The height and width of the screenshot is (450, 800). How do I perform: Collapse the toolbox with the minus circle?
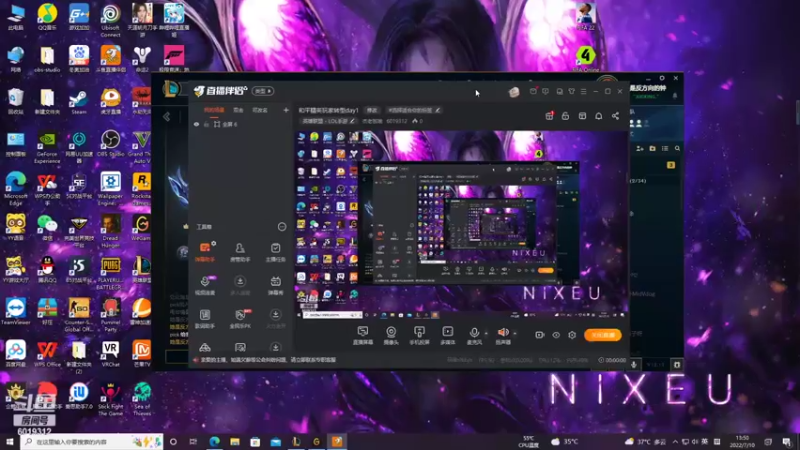[x=282, y=227]
